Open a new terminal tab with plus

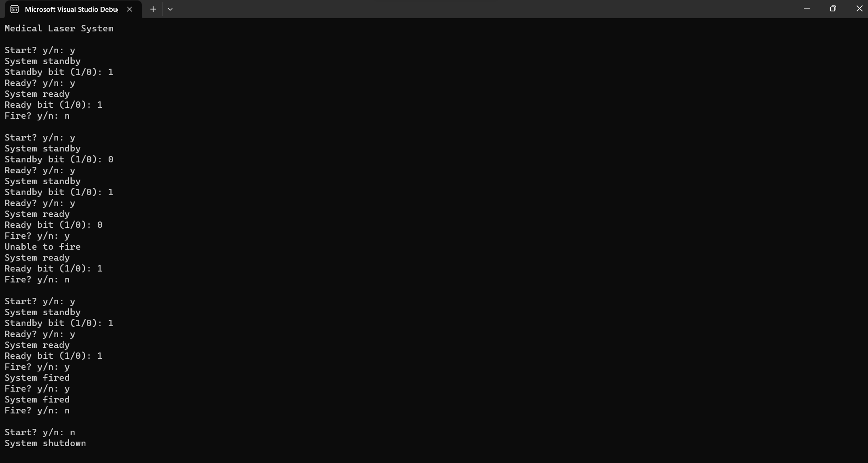tap(153, 9)
